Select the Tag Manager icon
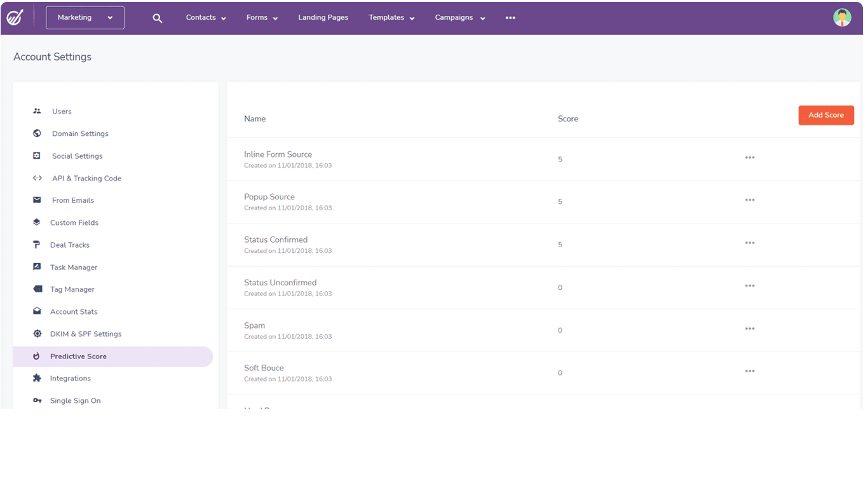The width and height of the screenshot is (868, 488). click(x=37, y=289)
